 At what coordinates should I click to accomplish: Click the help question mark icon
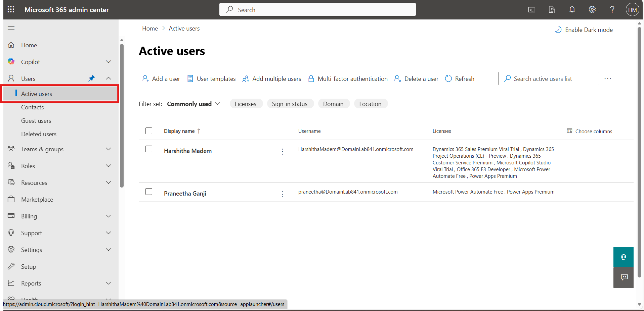(612, 9)
